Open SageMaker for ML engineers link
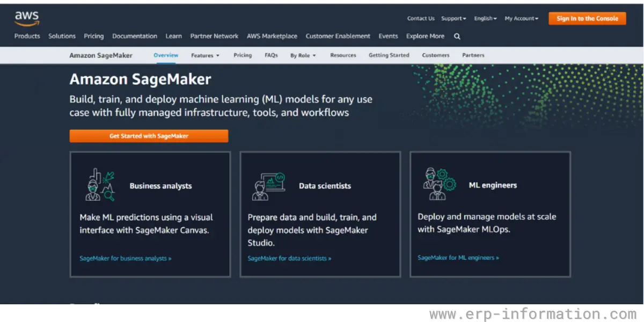 coord(458,258)
